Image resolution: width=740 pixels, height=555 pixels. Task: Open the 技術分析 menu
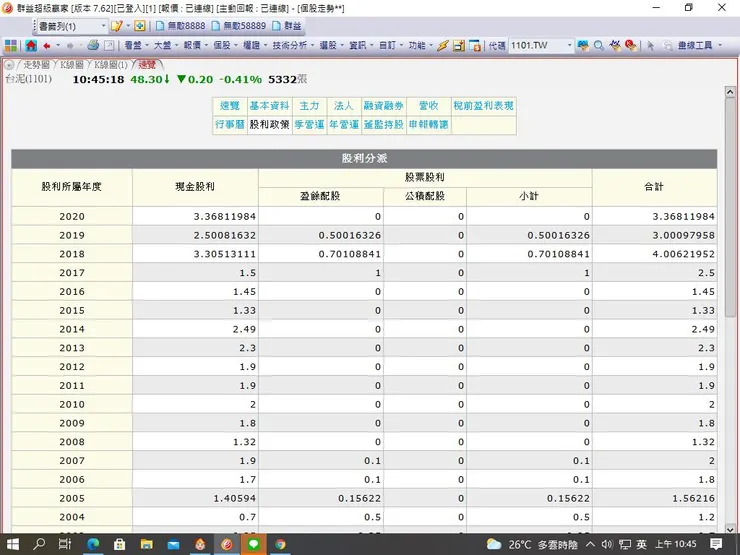[x=294, y=46]
